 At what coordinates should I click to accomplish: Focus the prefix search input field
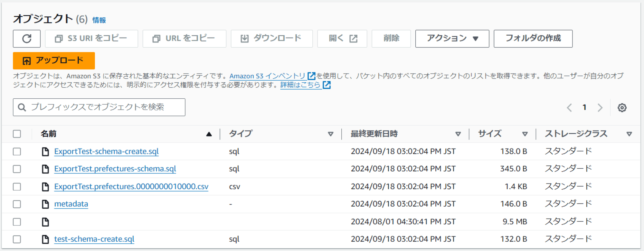[x=99, y=107]
